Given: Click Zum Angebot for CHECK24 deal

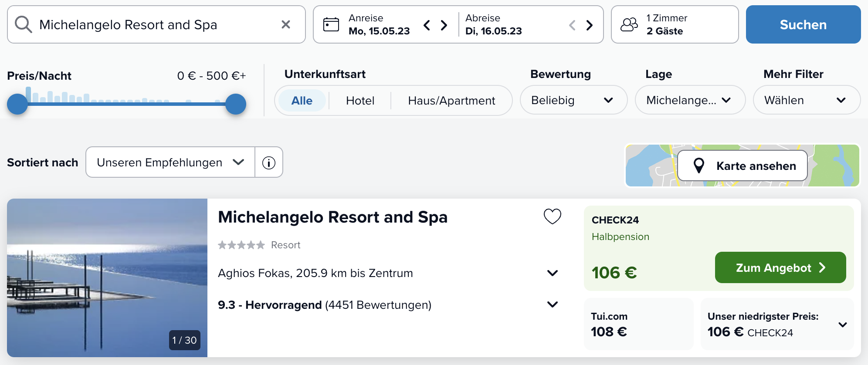Looking at the screenshot, I should pyautogui.click(x=780, y=267).
